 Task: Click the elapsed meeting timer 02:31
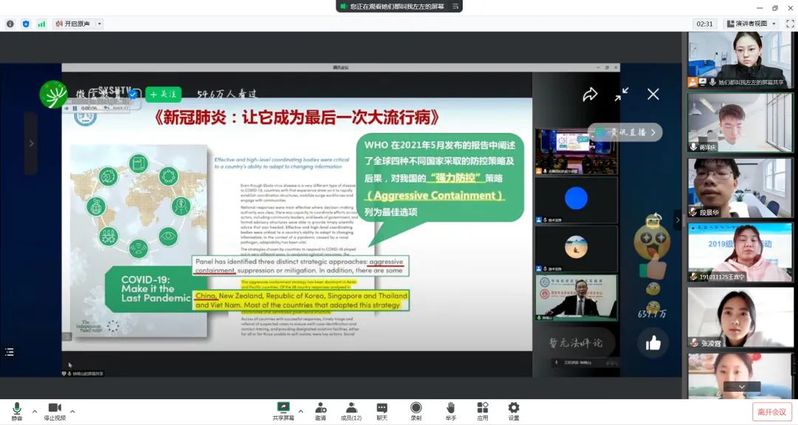[x=704, y=24]
